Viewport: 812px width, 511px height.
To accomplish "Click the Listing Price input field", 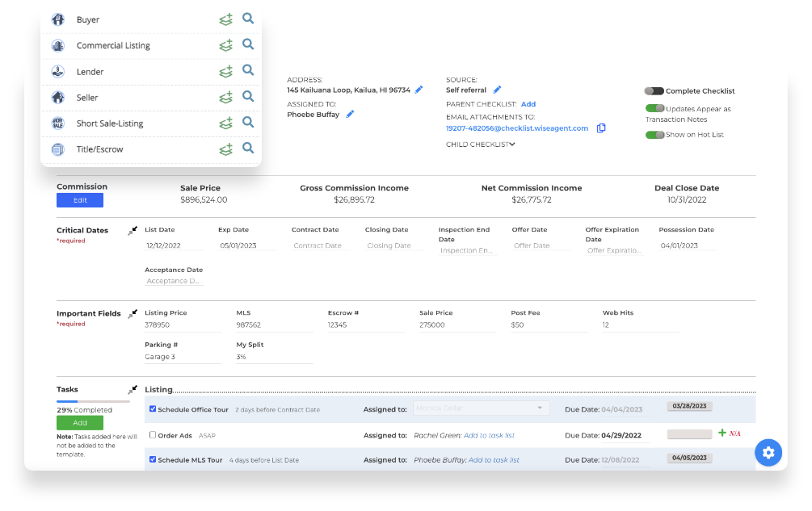I will coord(182,325).
